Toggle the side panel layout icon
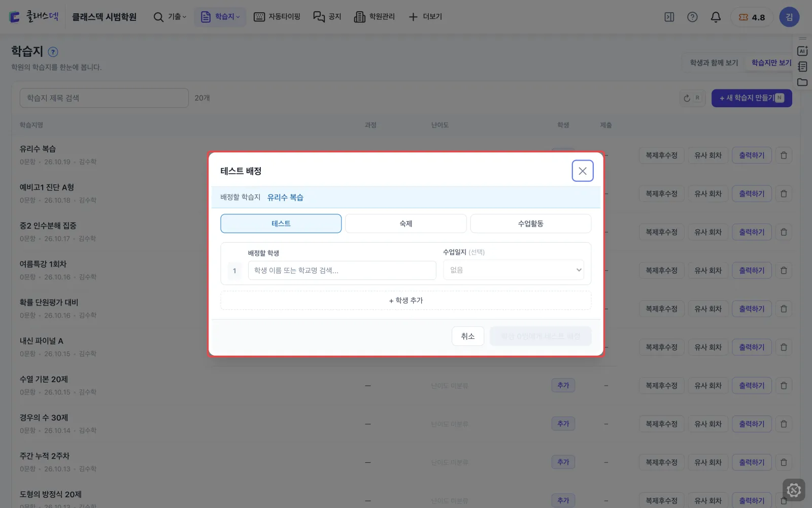This screenshot has width=812, height=508. (669, 17)
